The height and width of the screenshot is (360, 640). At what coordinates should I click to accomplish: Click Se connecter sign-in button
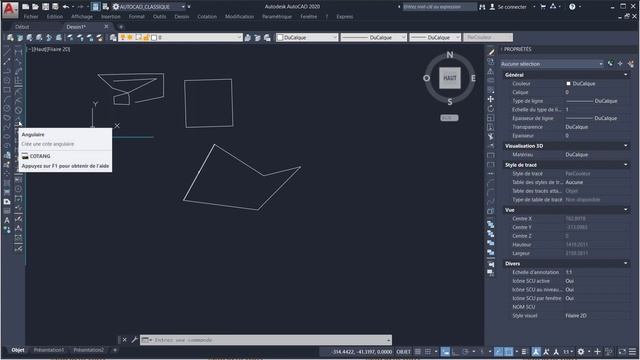tap(508, 7)
